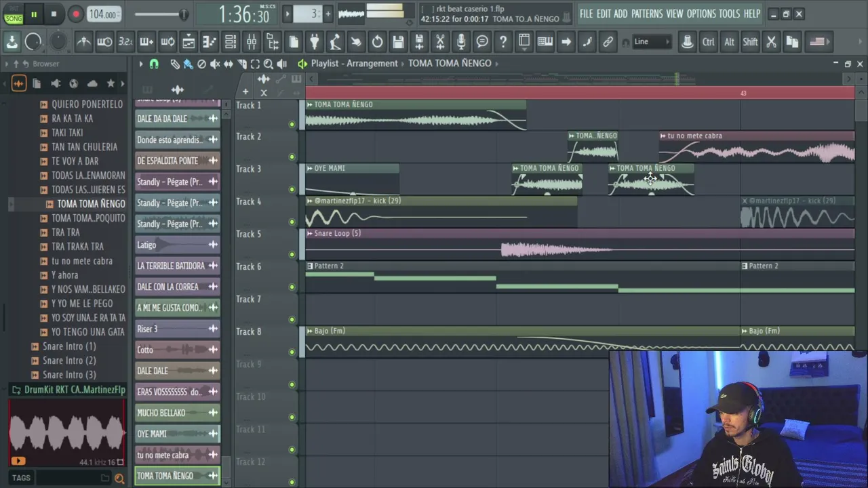868x488 pixels.
Task: Select the Zoom magnifier tool in Playlist
Action: [x=269, y=64]
